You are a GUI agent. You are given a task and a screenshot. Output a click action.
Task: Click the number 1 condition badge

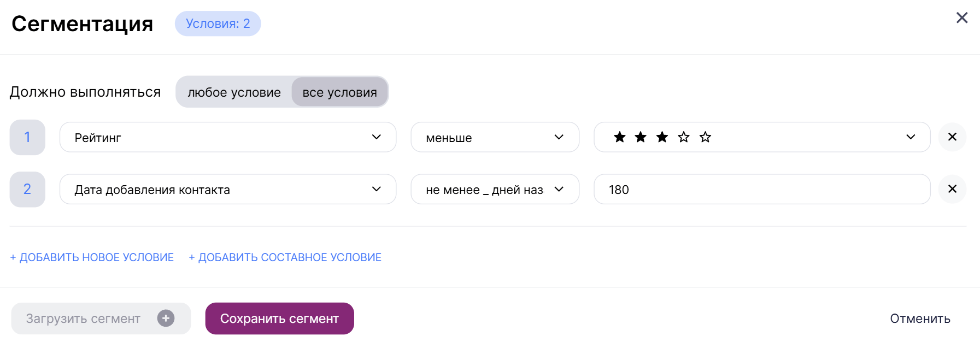tap(27, 137)
